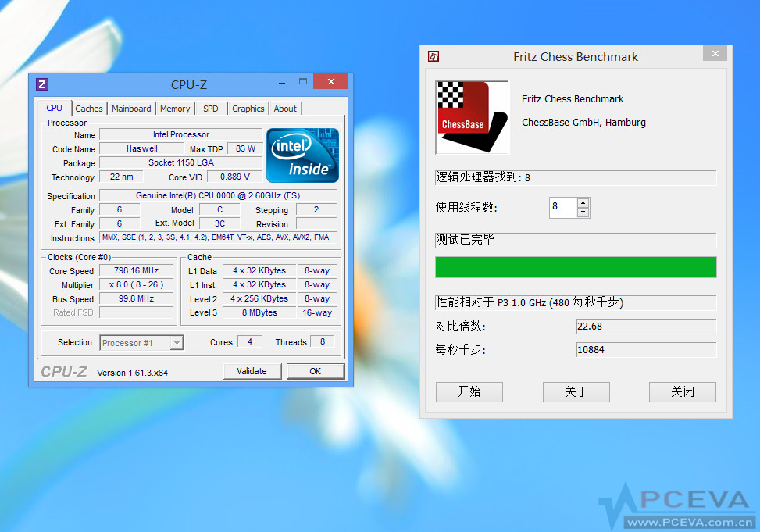Click the Ext. Model value '3C'
Viewport: 760px width, 532px height.
click(x=219, y=223)
